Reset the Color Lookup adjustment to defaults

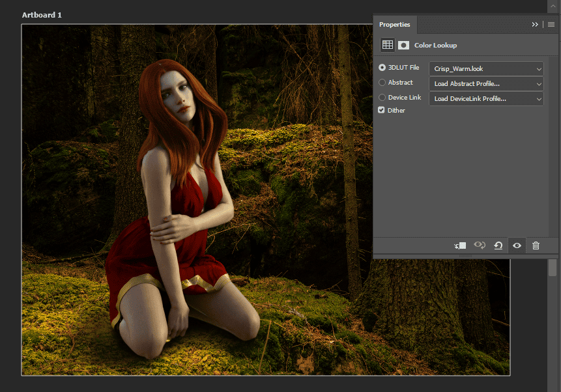pyautogui.click(x=498, y=245)
